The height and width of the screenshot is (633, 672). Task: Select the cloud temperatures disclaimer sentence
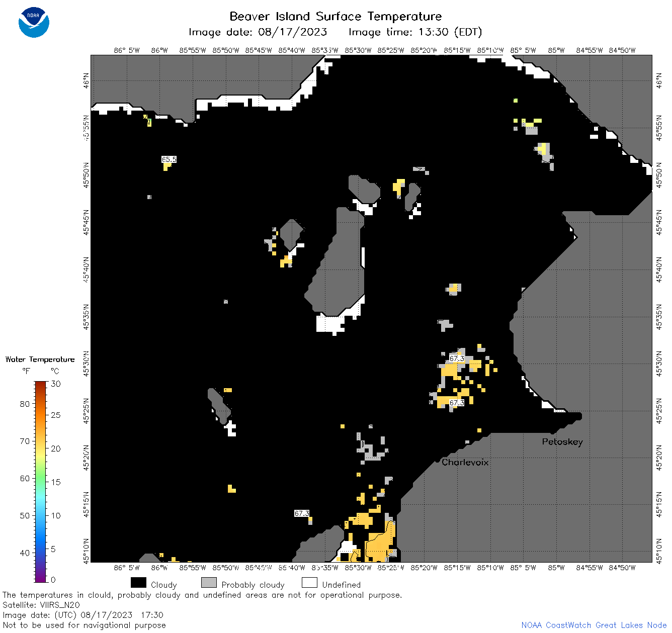click(x=202, y=595)
